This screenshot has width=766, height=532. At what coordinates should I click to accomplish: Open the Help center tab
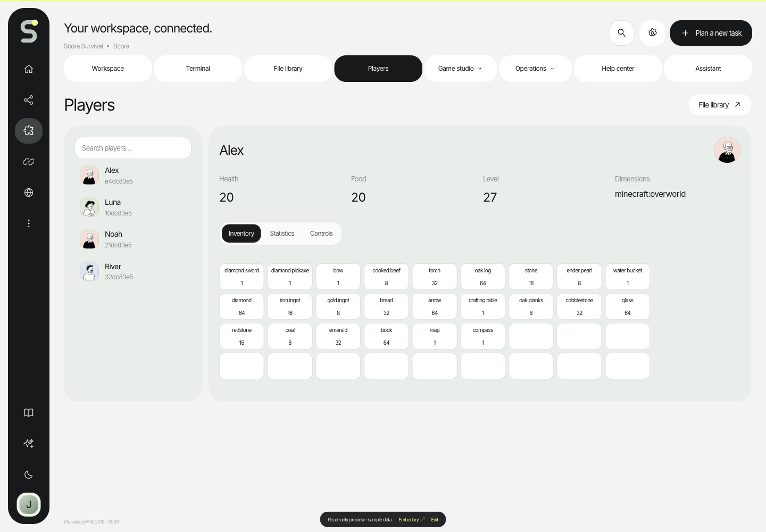618,69
